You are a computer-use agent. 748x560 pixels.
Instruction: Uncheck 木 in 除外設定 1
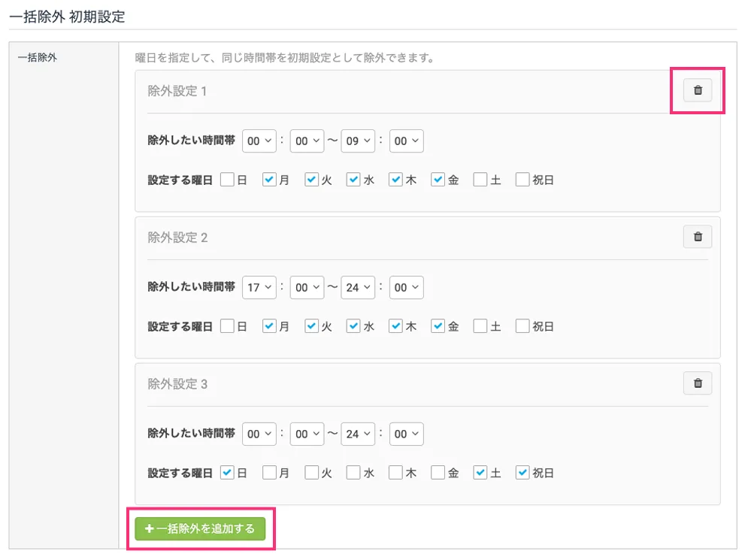click(x=395, y=180)
